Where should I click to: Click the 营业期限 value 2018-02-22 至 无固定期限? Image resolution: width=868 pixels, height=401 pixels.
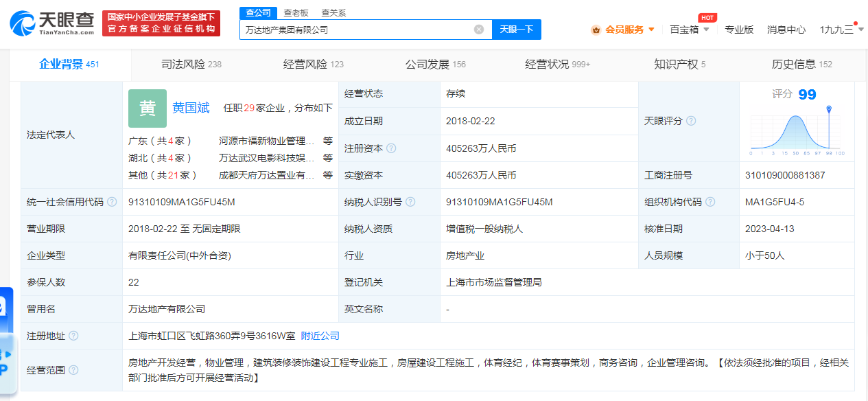pos(185,229)
